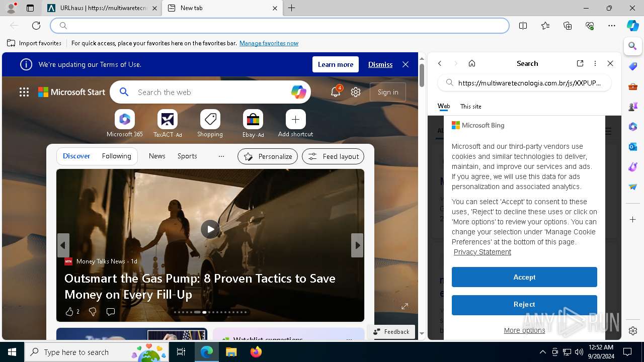Select the New tab tab
The image size is (644, 362).
tap(222, 8)
